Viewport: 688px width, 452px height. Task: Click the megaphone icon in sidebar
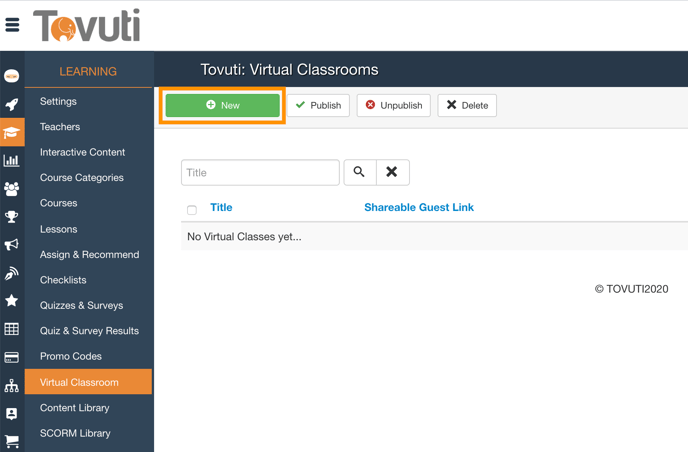(12, 244)
